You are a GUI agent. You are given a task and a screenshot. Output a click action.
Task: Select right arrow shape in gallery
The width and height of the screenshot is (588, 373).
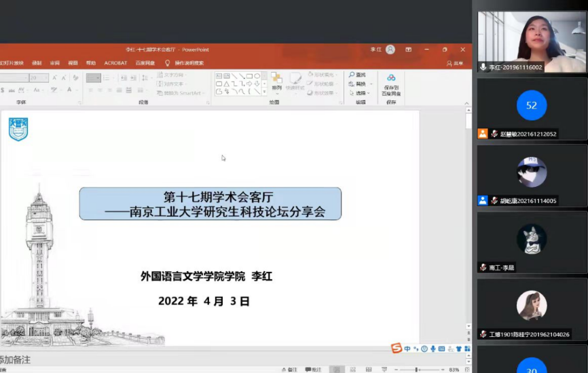click(249, 84)
